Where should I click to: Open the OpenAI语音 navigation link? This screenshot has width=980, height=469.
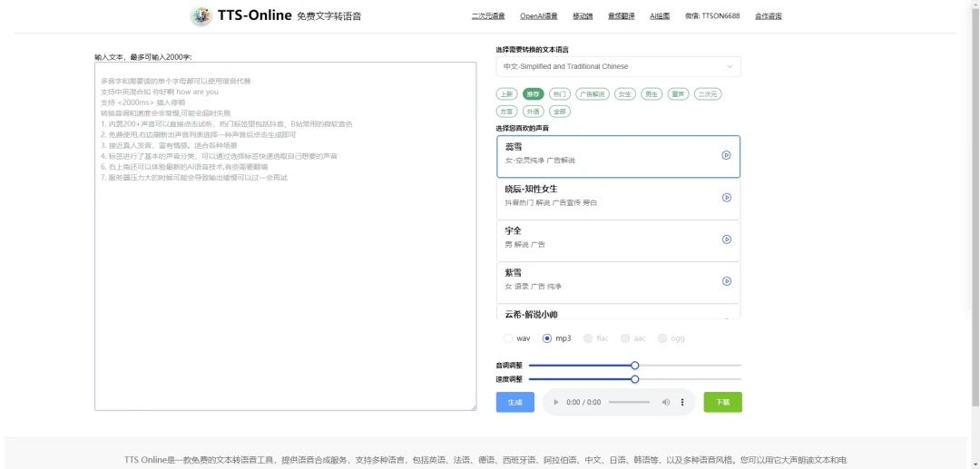(538, 16)
